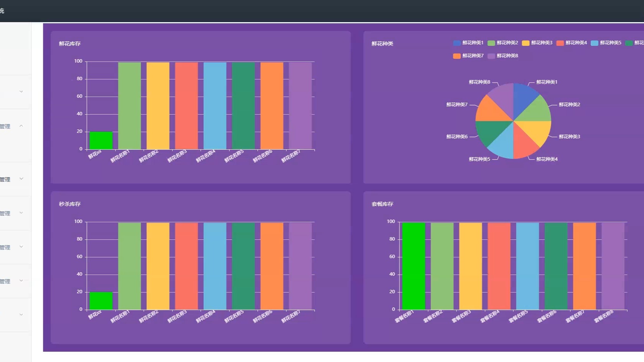Toggle 鲜花种类4 legend item

tap(571, 43)
